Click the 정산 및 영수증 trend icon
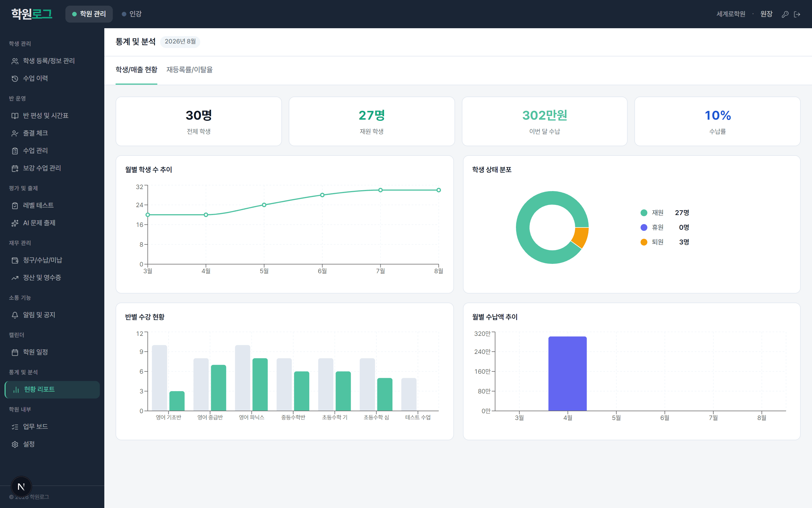 coord(15,278)
